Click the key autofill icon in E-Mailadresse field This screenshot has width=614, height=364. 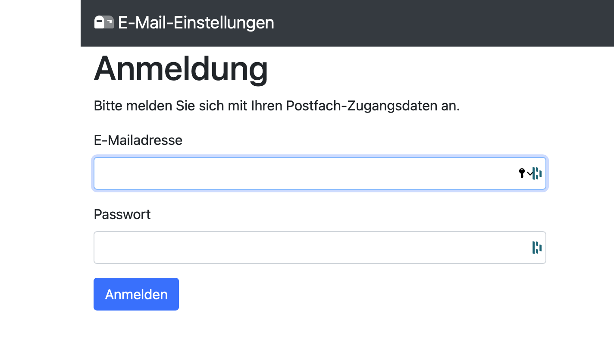[522, 173]
